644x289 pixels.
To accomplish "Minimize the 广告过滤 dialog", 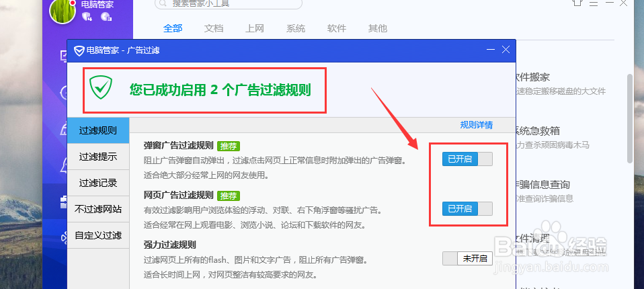I will pos(490,50).
